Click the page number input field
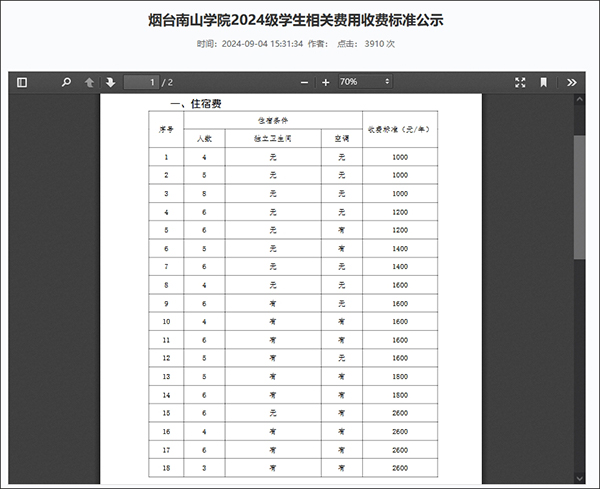This screenshot has width=600, height=489. click(x=141, y=82)
